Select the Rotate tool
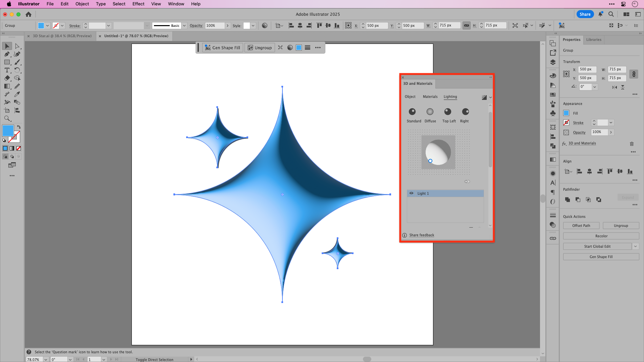Screen dimensions: 644x362 18,70
